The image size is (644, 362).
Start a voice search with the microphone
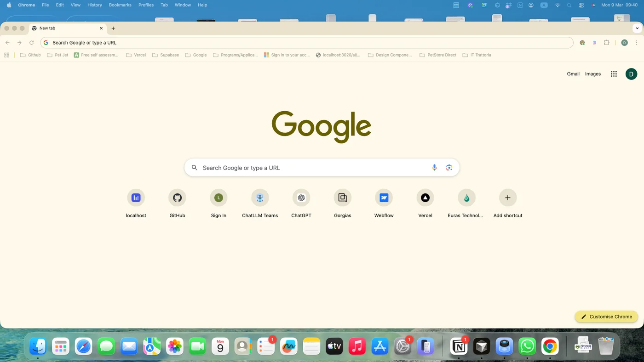coord(434,168)
